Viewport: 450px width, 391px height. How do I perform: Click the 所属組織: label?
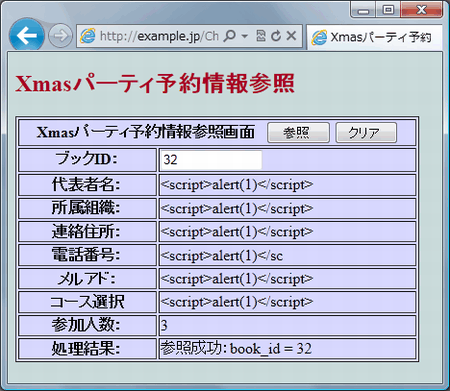[86, 208]
